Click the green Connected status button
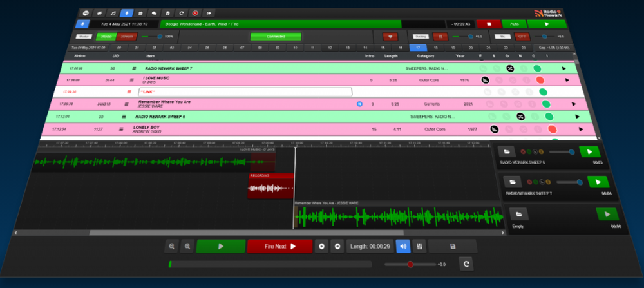 (x=276, y=37)
